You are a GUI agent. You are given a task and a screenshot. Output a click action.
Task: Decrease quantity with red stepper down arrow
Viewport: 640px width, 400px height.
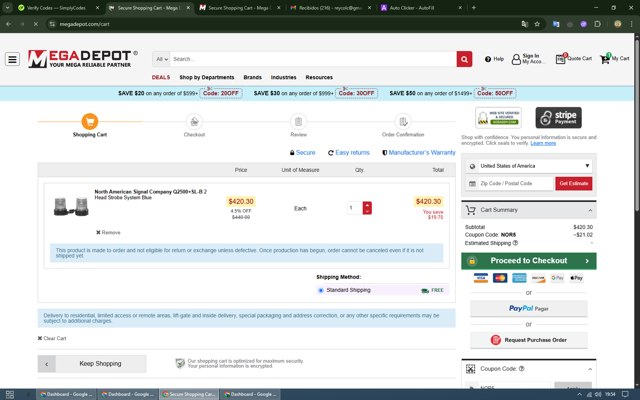367,211
